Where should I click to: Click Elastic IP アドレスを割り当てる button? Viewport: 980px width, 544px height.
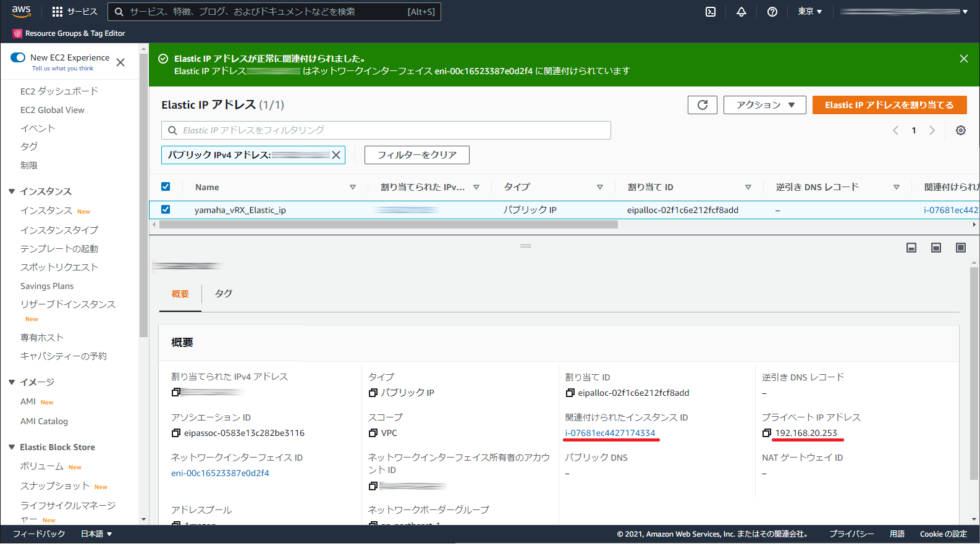(x=889, y=105)
